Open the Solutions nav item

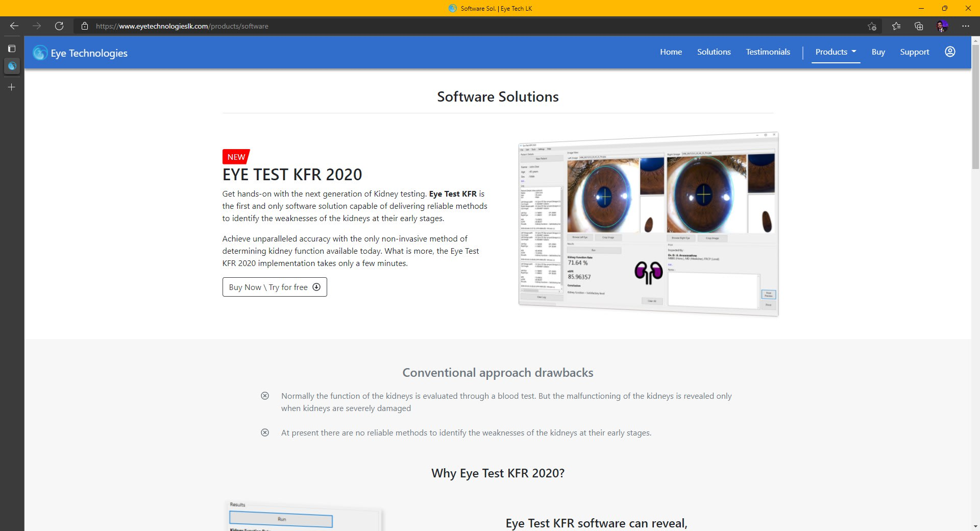(x=714, y=52)
